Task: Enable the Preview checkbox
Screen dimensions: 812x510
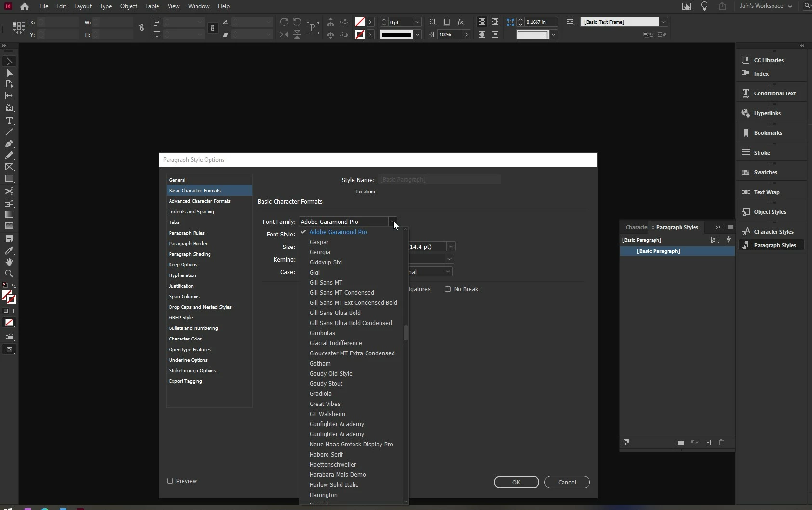Action: tap(170, 481)
